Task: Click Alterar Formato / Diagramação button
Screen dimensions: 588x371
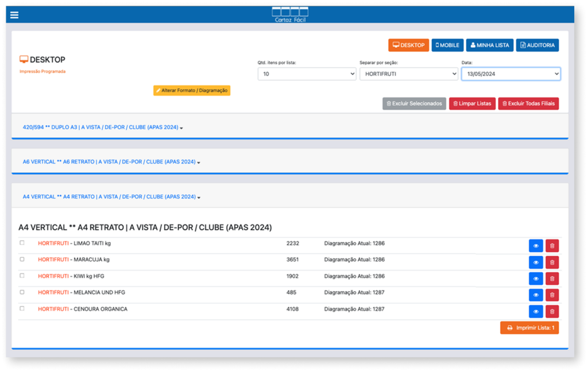Action: (192, 91)
